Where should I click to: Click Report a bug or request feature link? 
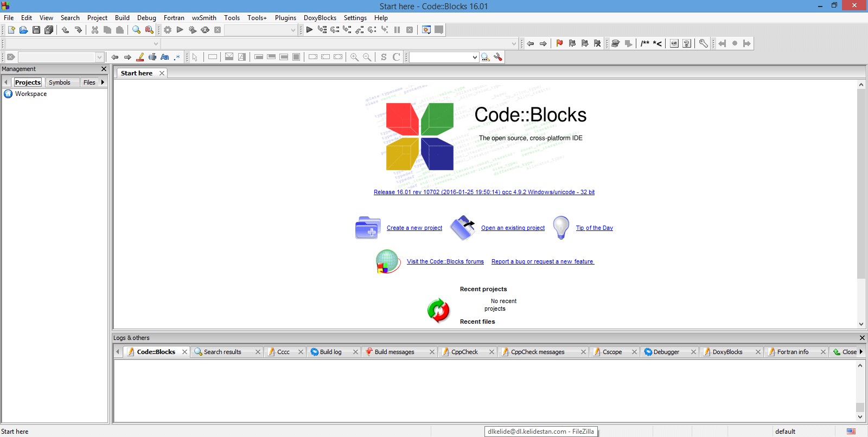coord(542,262)
